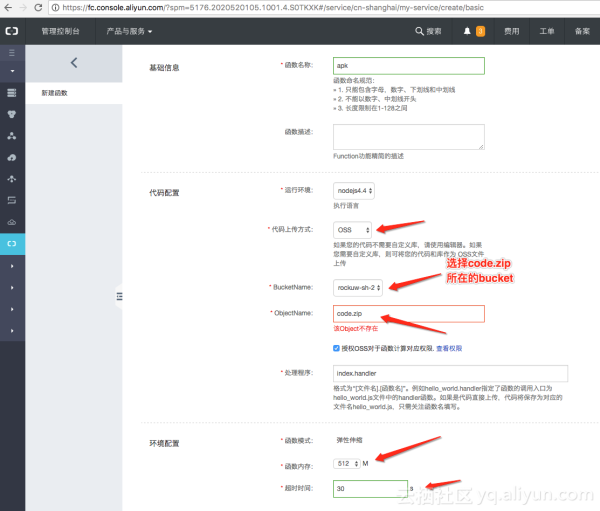Click the browser address bar URL
This screenshot has height=511, width=600.
273,8
